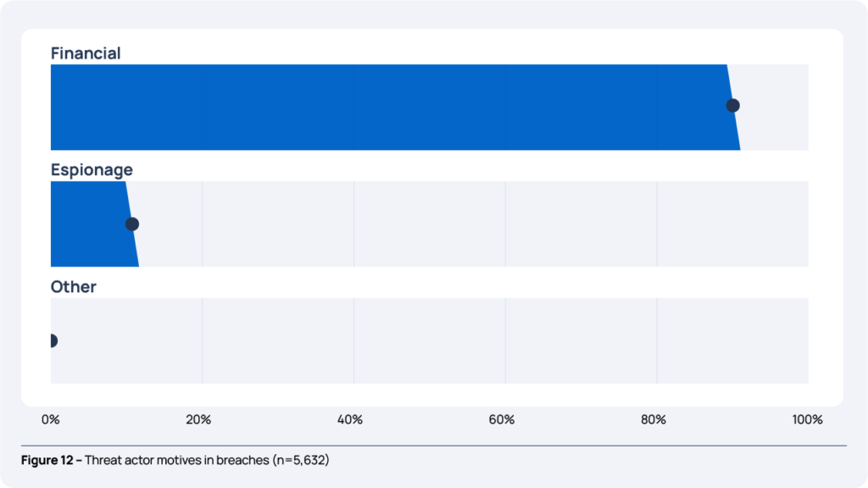Click the 80% axis label
The image size is (868, 488).
point(654,419)
